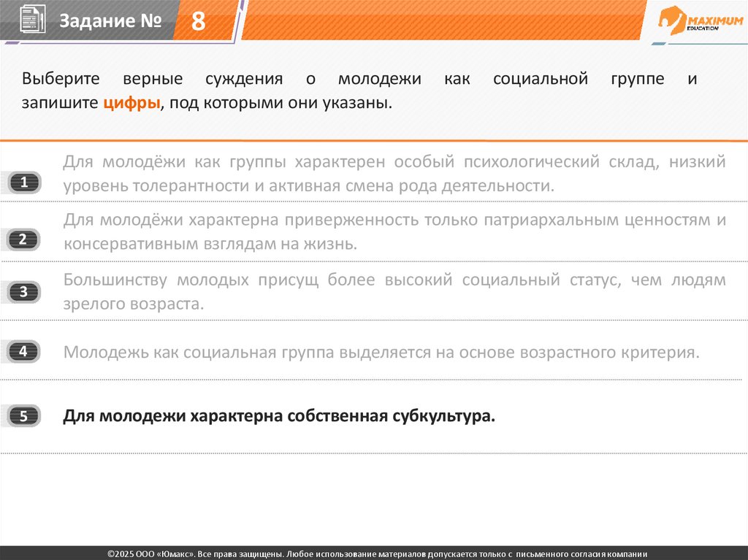
Task: Click bold statement about собственная субкультура
Action: coord(279,417)
